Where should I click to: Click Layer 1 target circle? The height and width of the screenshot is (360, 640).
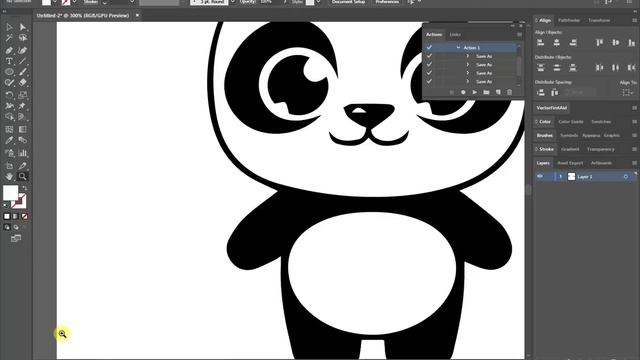click(626, 177)
